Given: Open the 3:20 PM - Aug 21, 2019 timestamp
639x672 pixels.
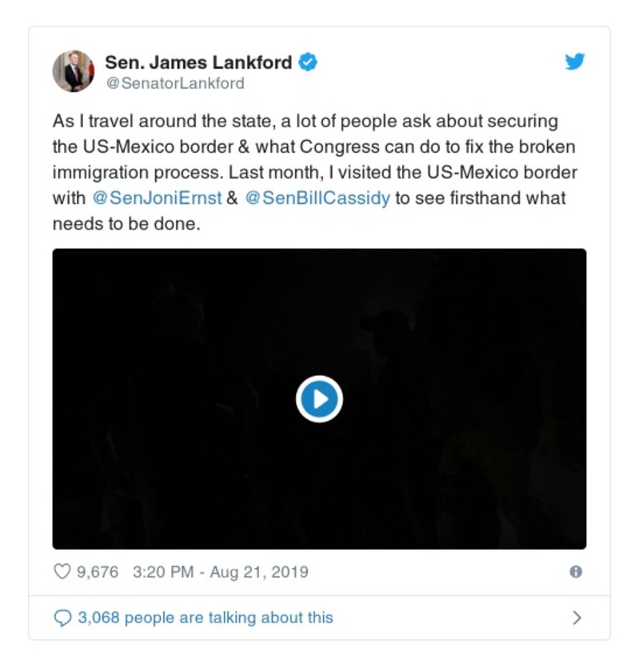Looking at the screenshot, I should tap(220, 572).
